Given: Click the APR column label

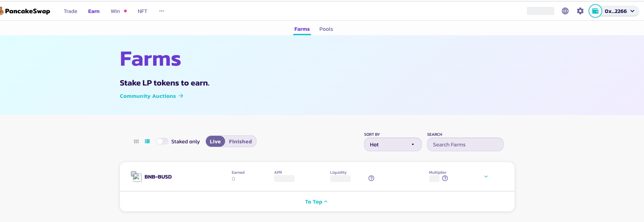Looking at the screenshot, I should [278, 172].
